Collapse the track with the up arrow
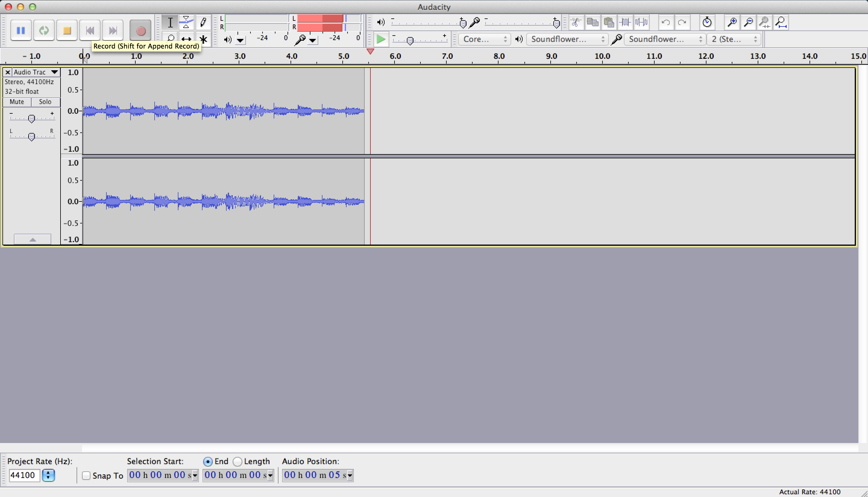The height and width of the screenshot is (497, 868). point(33,239)
